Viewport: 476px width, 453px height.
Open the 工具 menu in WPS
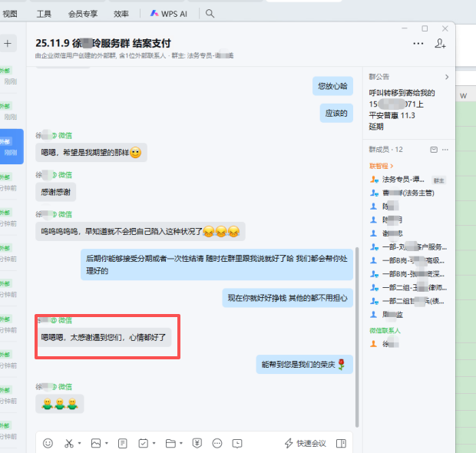coord(44,14)
